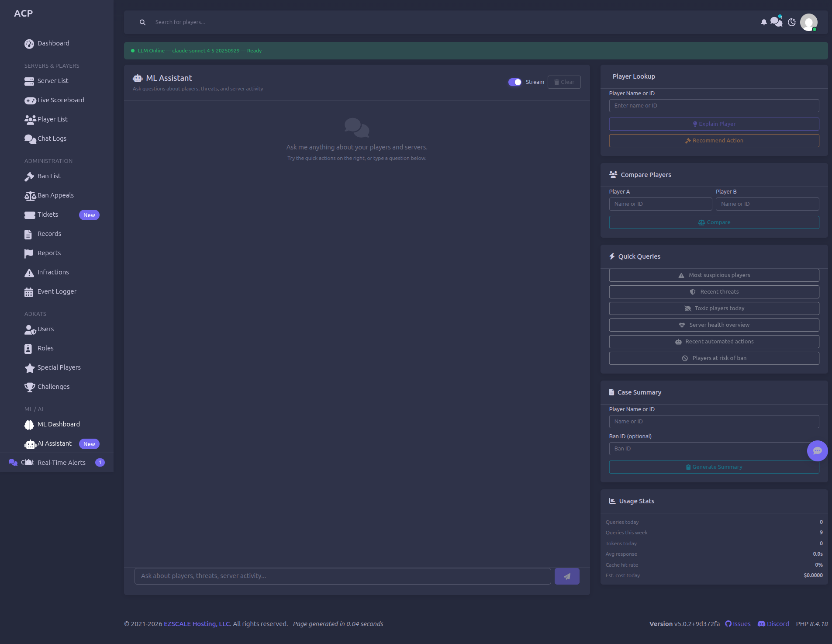Run the Toxic players today query

click(x=714, y=308)
